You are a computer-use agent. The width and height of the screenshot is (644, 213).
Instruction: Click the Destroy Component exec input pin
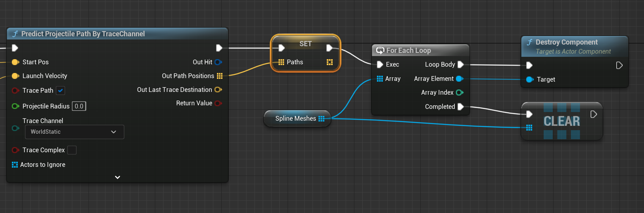click(529, 65)
